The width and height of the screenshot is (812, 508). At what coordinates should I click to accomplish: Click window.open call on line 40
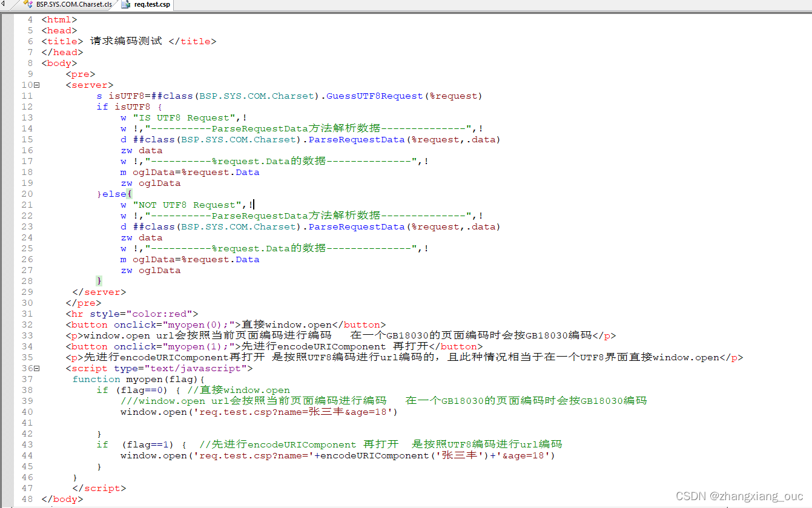click(259, 412)
